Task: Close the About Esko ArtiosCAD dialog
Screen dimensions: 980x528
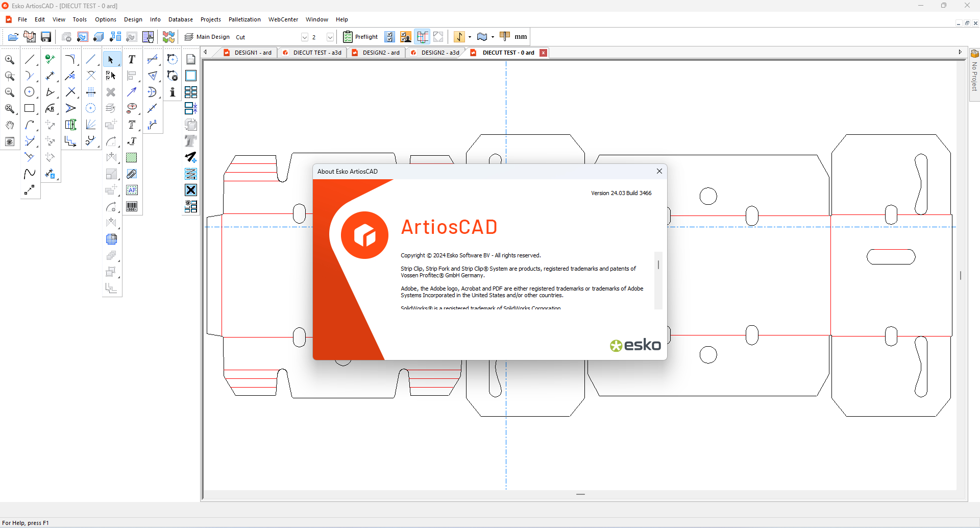Action: click(659, 171)
